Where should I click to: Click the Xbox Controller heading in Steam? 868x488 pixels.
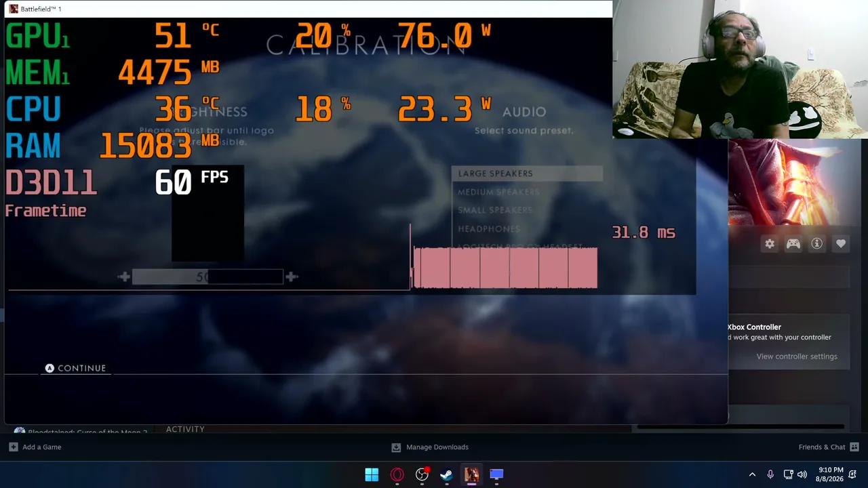754,327
